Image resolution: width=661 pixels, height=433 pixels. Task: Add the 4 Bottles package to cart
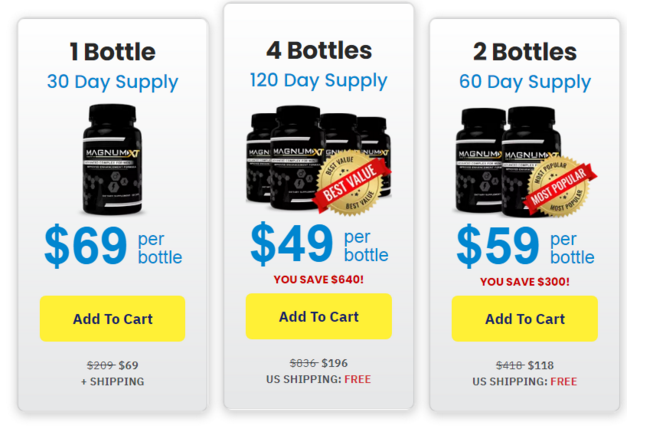[319, 316]
